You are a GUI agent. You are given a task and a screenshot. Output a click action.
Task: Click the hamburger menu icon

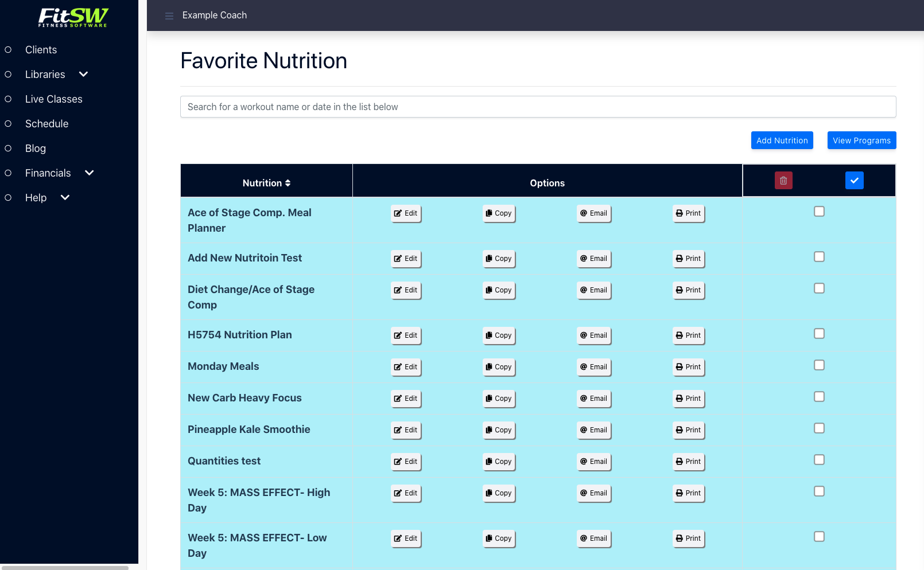coord(169,16)
